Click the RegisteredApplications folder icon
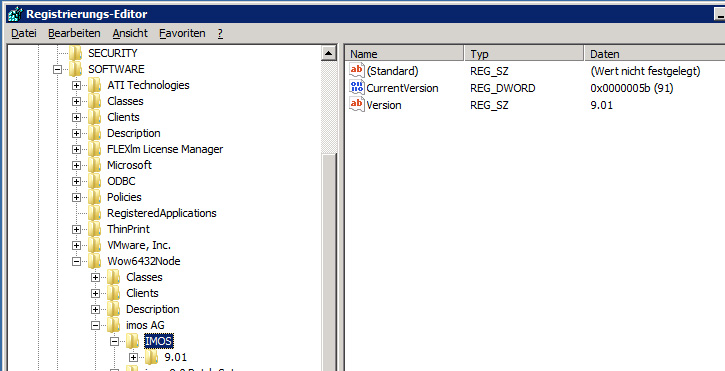The height and width of the screenshot is (371, 725). pyautogui.click(x=94, y=213)
